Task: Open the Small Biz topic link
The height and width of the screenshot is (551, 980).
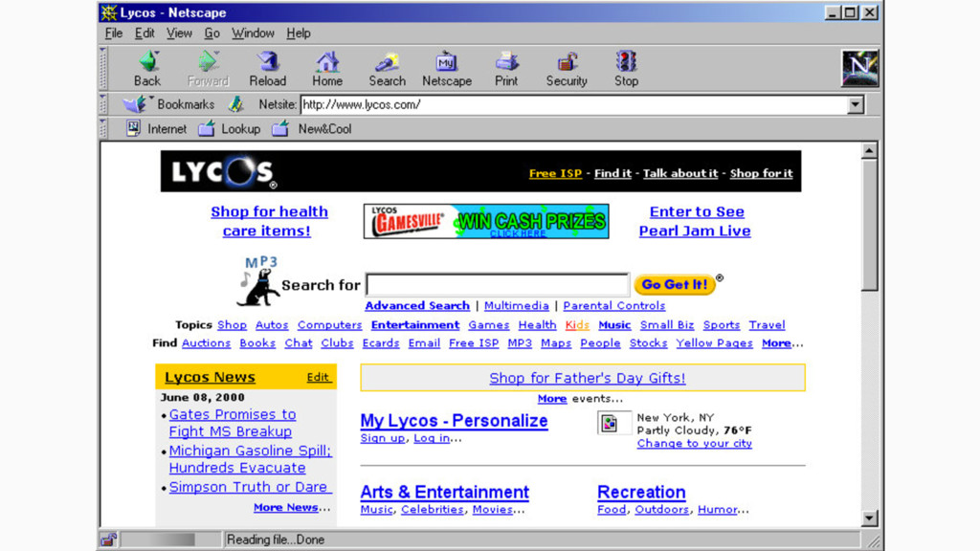Action: 667,325
